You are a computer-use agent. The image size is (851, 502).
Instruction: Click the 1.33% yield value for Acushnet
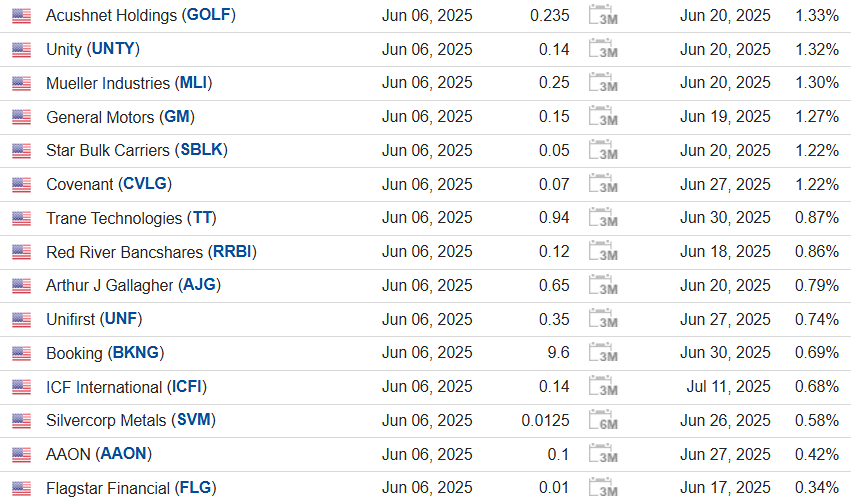tap(816, 16)
